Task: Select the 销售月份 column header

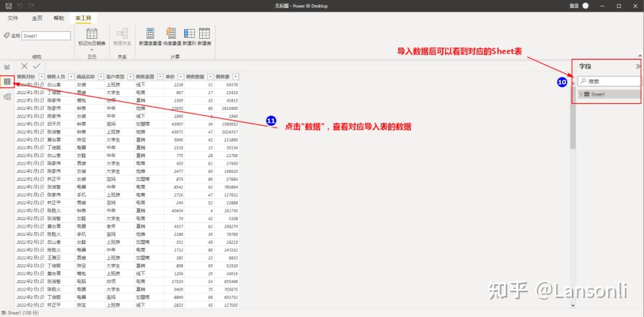Action: click(x=27, y=77)
